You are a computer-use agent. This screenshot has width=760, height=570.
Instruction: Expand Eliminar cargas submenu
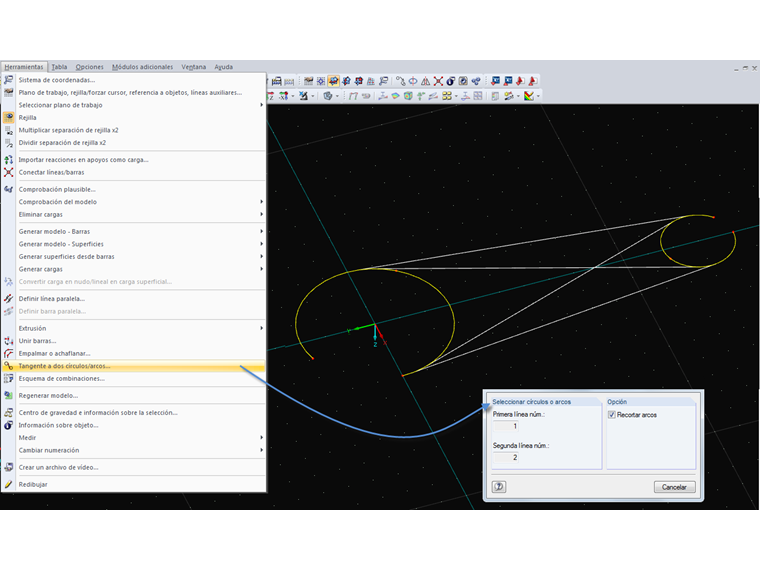tap(133, 215)
